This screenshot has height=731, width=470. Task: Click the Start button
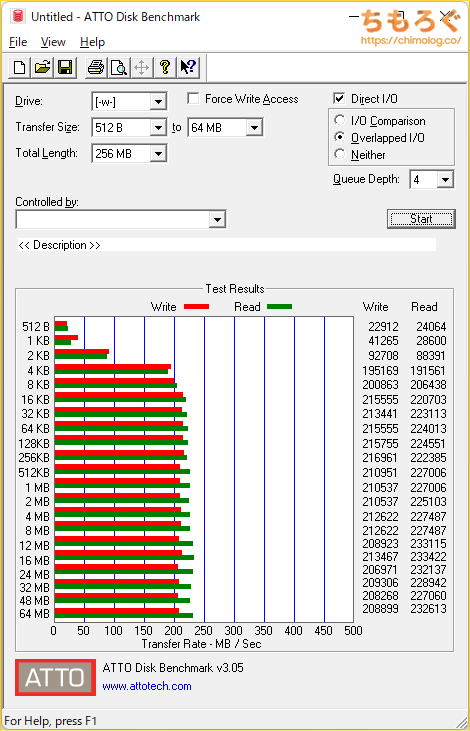(x=421, y=219)
